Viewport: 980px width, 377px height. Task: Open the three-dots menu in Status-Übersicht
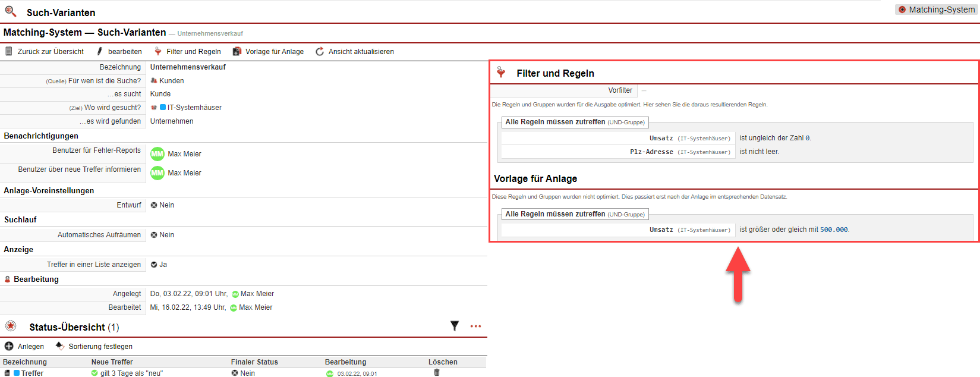(x=475, y=326)
